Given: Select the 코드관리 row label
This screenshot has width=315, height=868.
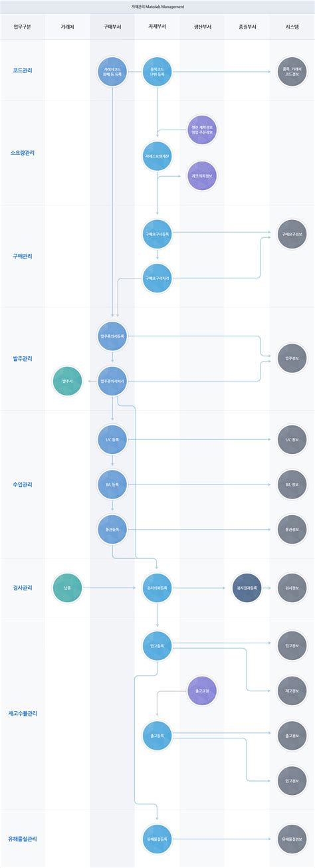Looking at the screenshot, I should pyautogui.click(x=23, y=70).
